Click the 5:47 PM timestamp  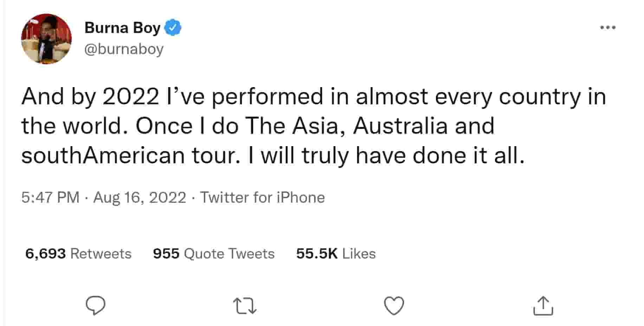click(x=50, y=197)
